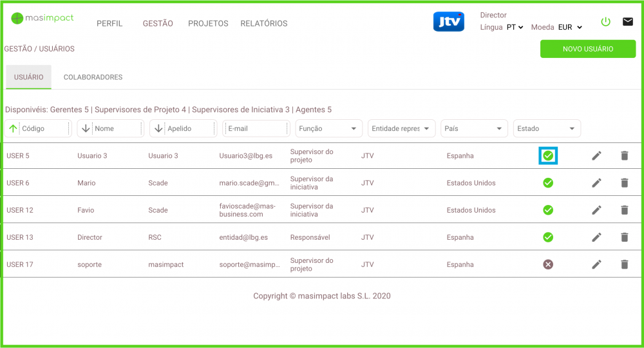Toggle active status for Mario Scade
The height and width of the screenshot is (348, 644).
coord(548,183)
